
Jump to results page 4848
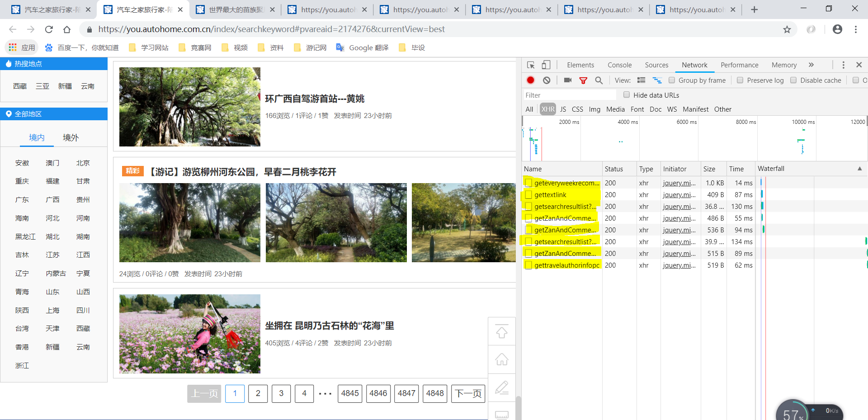tap(435, 394)
